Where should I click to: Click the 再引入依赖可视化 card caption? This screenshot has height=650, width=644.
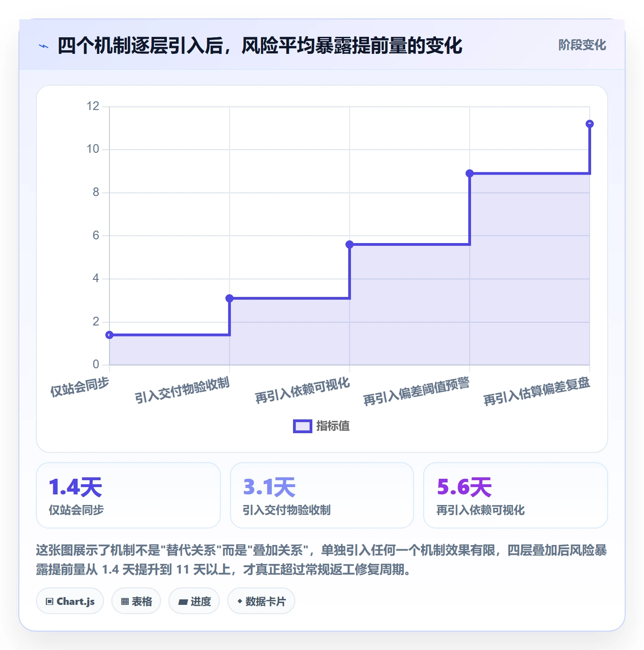click(x=481, y=510)
